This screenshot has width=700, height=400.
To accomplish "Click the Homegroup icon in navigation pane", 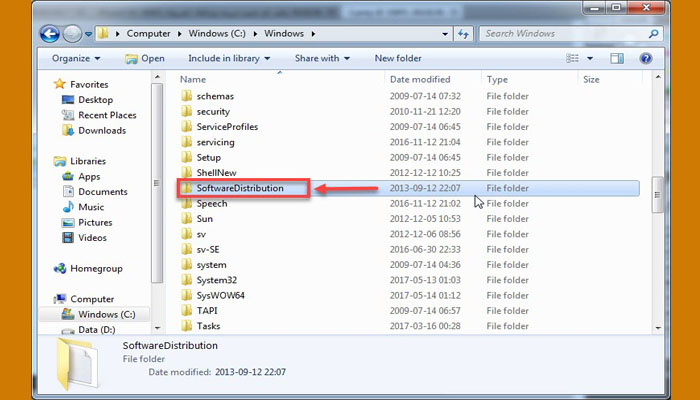I will coord(61,269).
